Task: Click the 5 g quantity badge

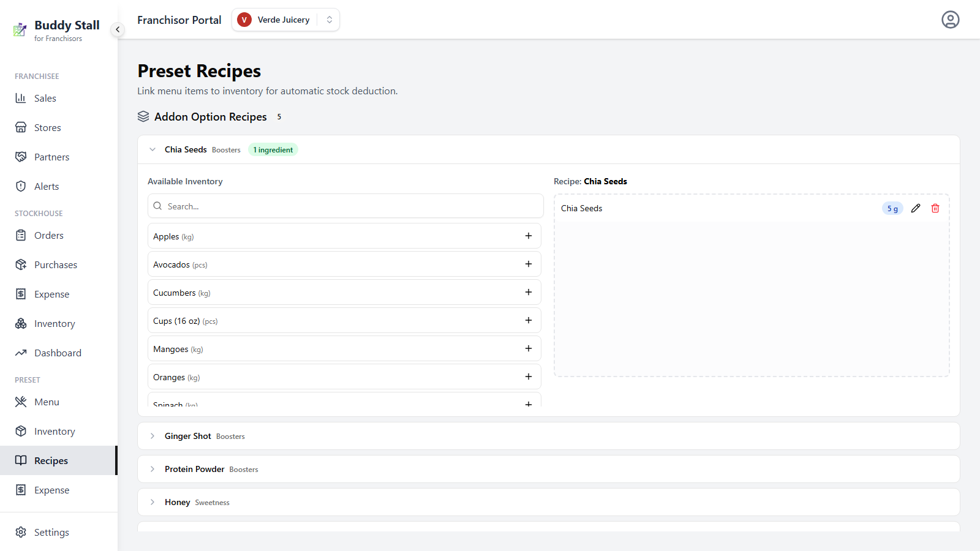Action: click(892, 209)
